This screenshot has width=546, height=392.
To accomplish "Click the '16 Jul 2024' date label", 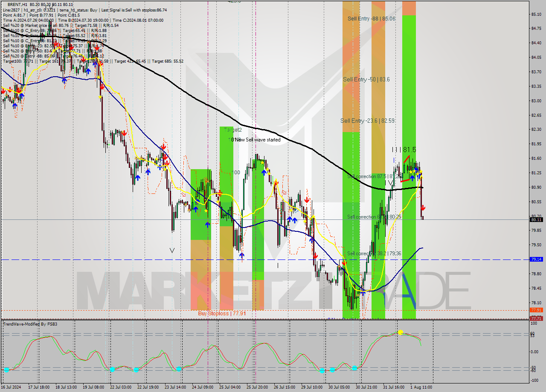I will (x=11, y=387).
